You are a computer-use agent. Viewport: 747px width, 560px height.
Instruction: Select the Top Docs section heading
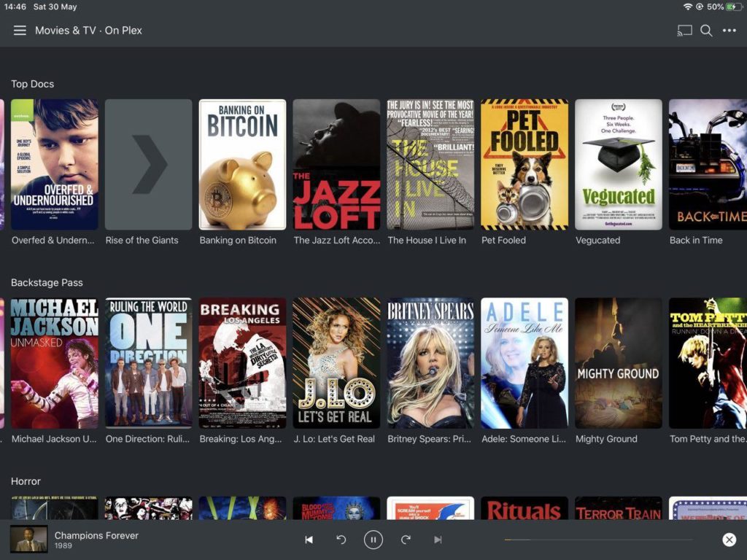[32, 84]
